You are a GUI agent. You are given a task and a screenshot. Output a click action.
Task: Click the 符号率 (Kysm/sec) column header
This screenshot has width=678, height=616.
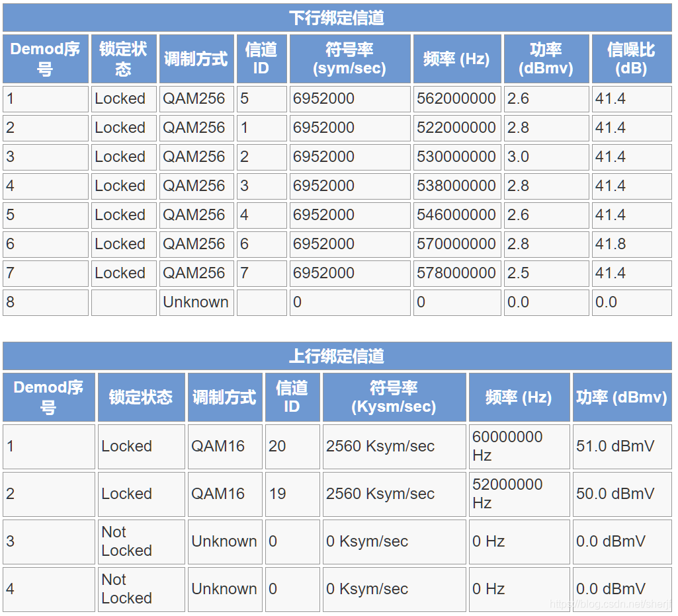tap(394, 397)
